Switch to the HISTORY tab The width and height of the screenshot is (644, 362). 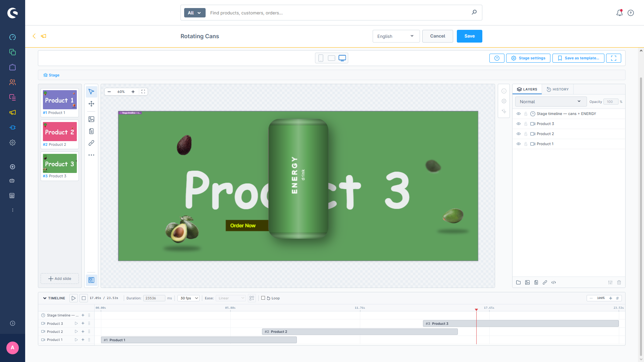[x=557, y=89]
